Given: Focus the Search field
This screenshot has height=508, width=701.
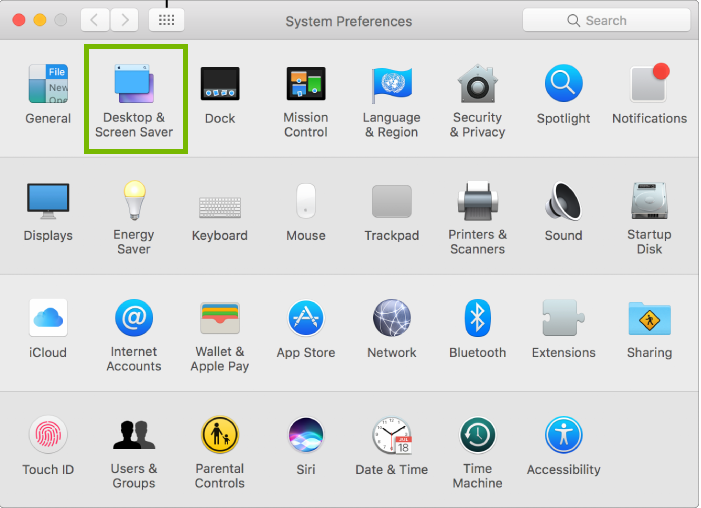Looking at the screenshot, I should tap(606, 20).
